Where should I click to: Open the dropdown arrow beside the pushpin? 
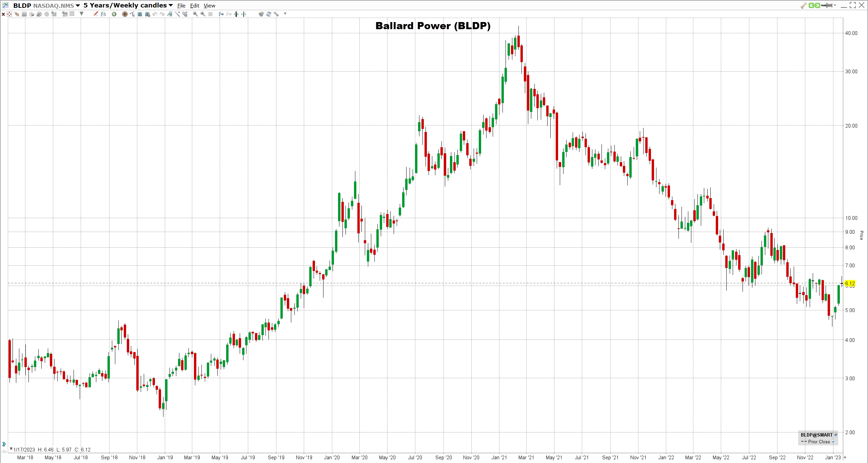pyautogui.click(x=835, y=5)
